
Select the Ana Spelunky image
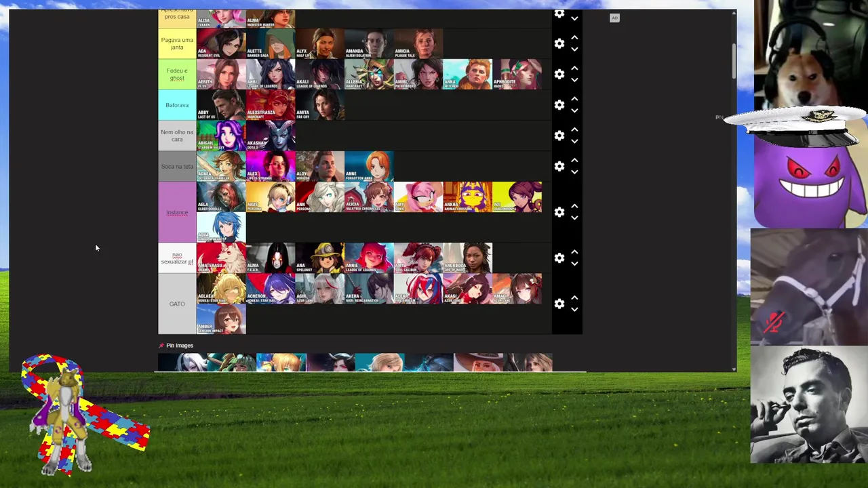tap(320, 258)
